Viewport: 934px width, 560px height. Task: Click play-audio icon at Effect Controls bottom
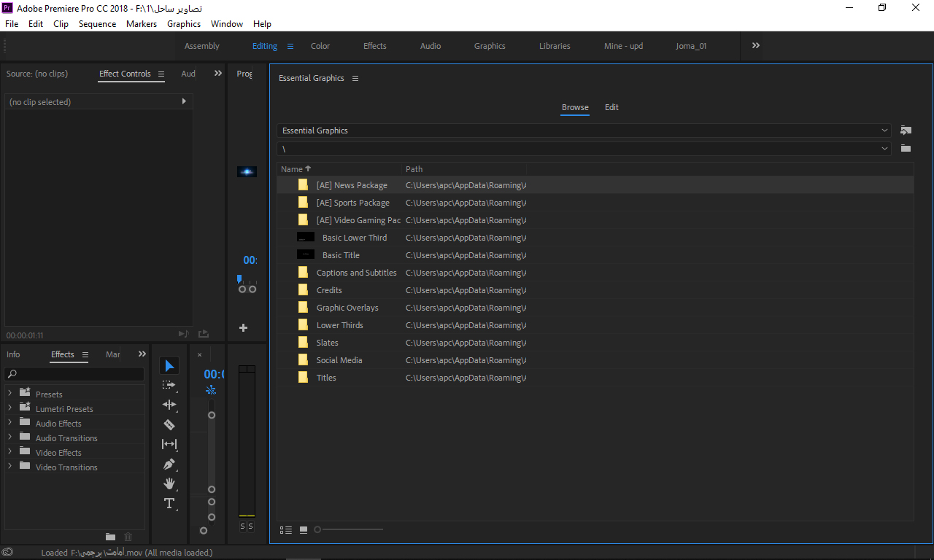[x=183, y=334]
